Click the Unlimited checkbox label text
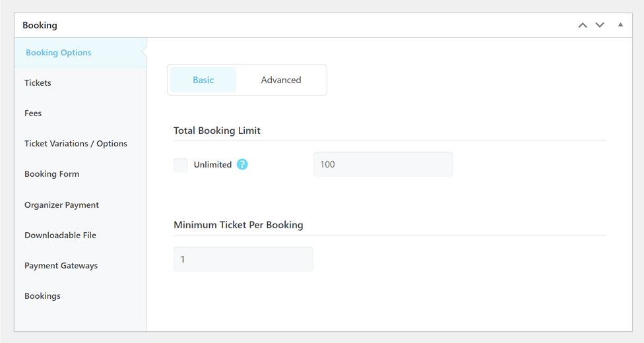Screen dimensions: 644x343 (x=212, y=165)
